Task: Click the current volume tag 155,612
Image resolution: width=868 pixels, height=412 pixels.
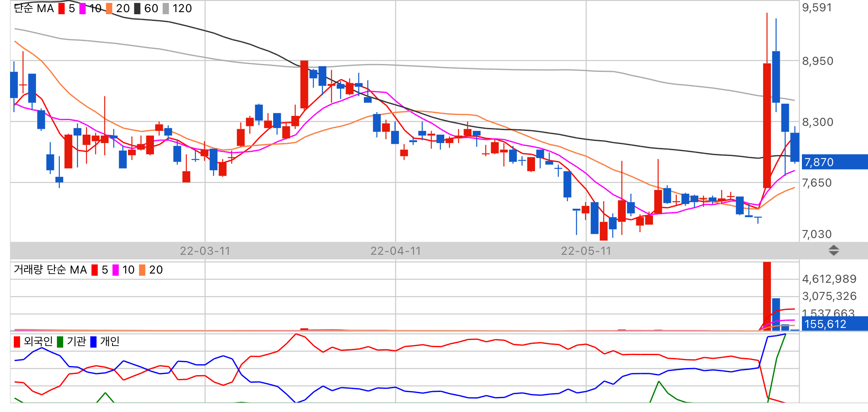Action: [x=835, y=324]
